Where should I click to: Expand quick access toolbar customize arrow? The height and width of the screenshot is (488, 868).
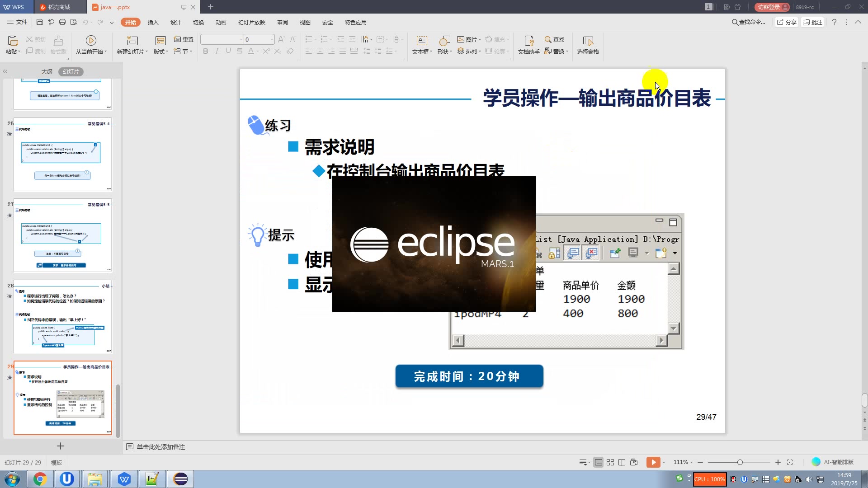[x=112, y=22]
